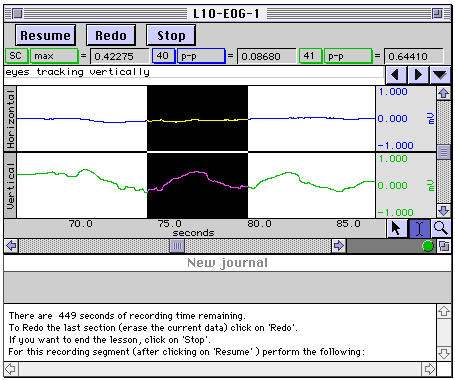Click the 'click on Redo' instruction line

point(153,328)
